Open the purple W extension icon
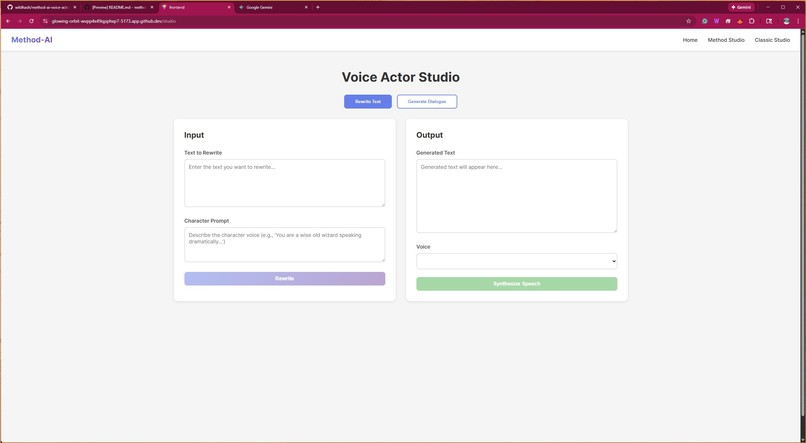This screenshot has width=806, height=443. 717,21
